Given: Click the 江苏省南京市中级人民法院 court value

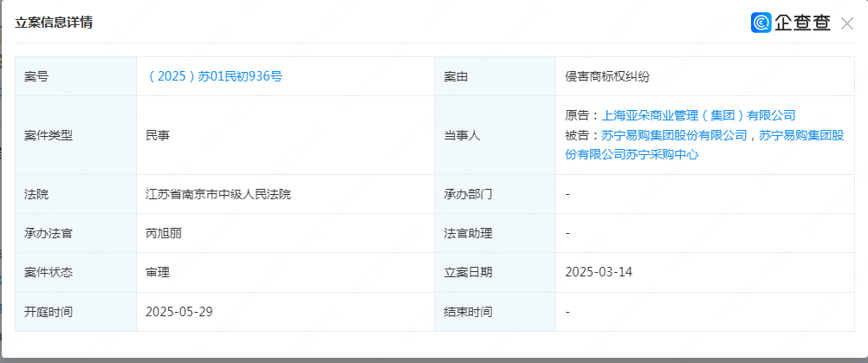Looking at the screenshot, I should click(x=218, y=194).
